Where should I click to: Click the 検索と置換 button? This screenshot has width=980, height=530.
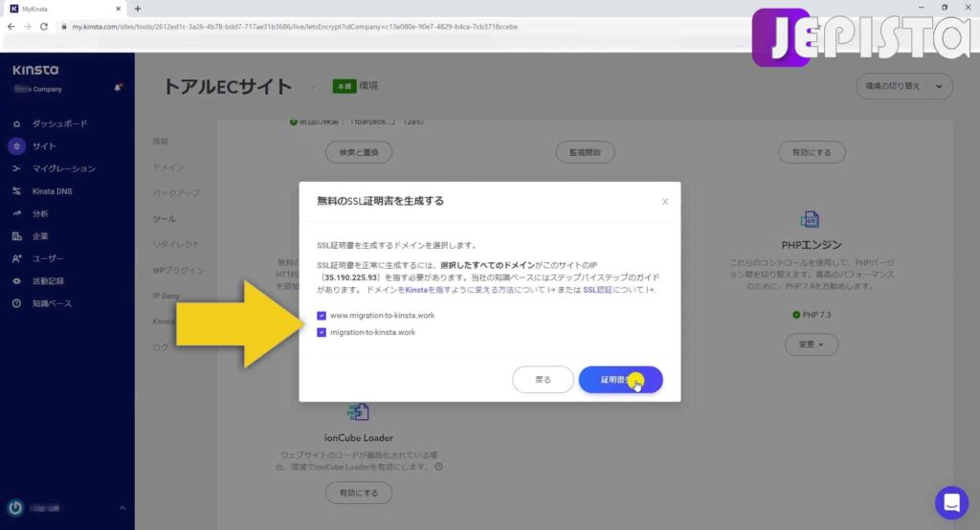point(359,152)
